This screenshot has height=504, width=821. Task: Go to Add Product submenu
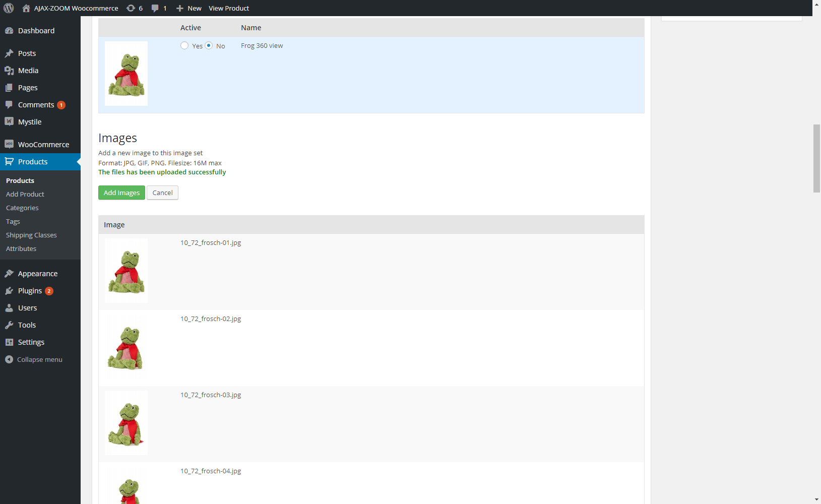pos(25,194)
